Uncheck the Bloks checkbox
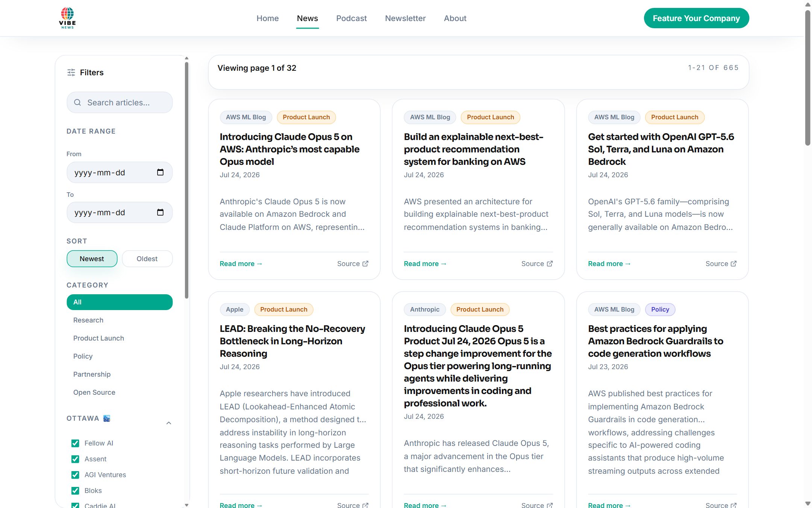The height and width of the screenshot is (508, 812). (75, 491)
